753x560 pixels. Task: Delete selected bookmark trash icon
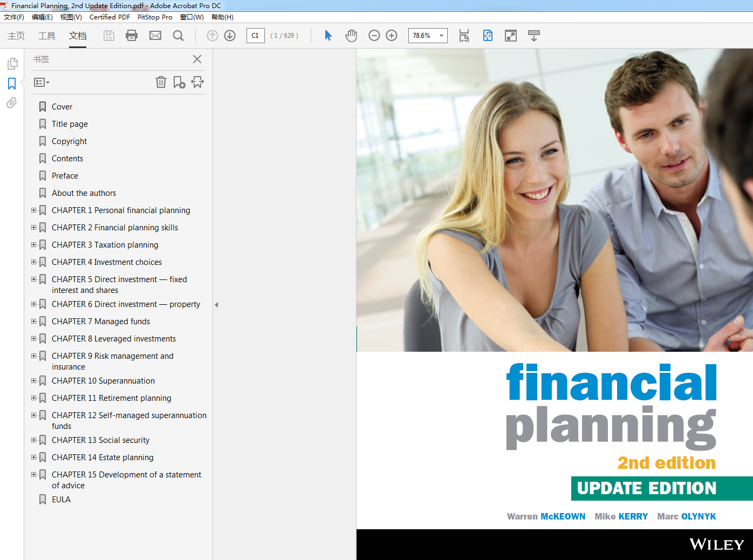161,82
